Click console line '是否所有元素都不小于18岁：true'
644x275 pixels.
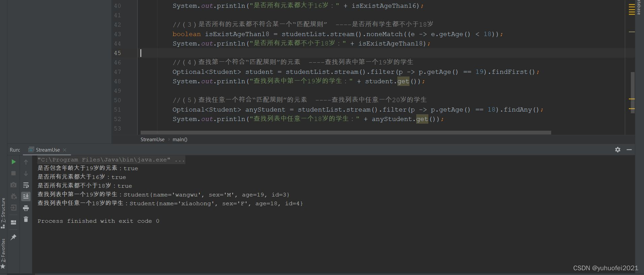(85, 186)
